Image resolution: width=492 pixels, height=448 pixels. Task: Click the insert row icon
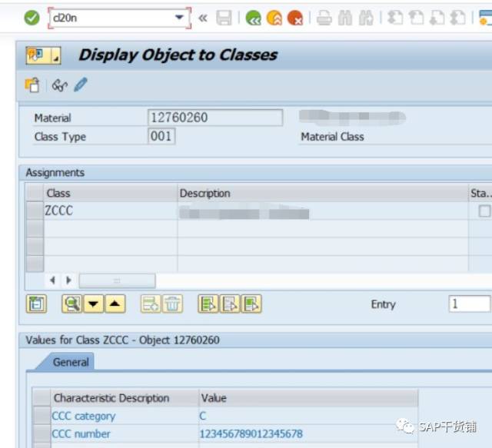151,304
